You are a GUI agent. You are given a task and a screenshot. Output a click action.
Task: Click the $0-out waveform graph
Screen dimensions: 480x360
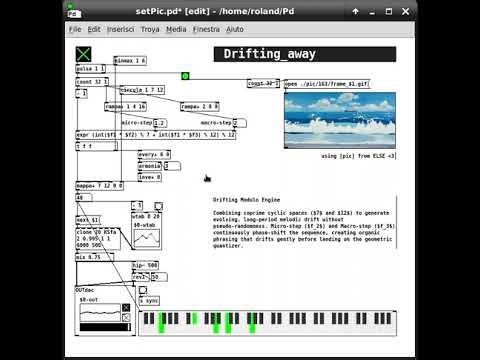100,312
